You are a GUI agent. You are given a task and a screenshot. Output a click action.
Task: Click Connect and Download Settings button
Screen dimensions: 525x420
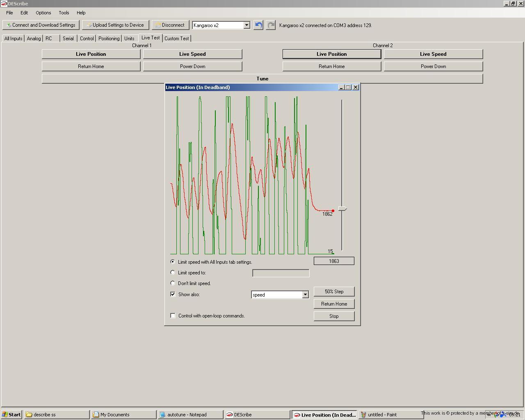click(41, 25)
